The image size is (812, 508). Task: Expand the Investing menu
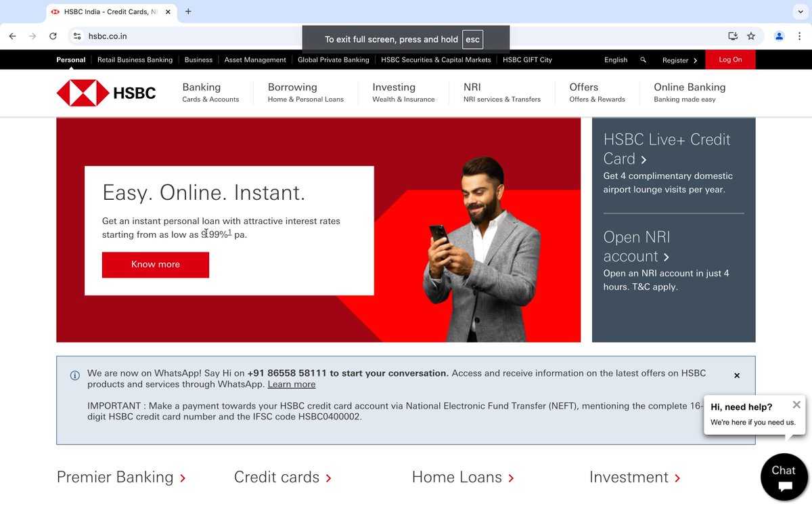(x=403, y=93)
